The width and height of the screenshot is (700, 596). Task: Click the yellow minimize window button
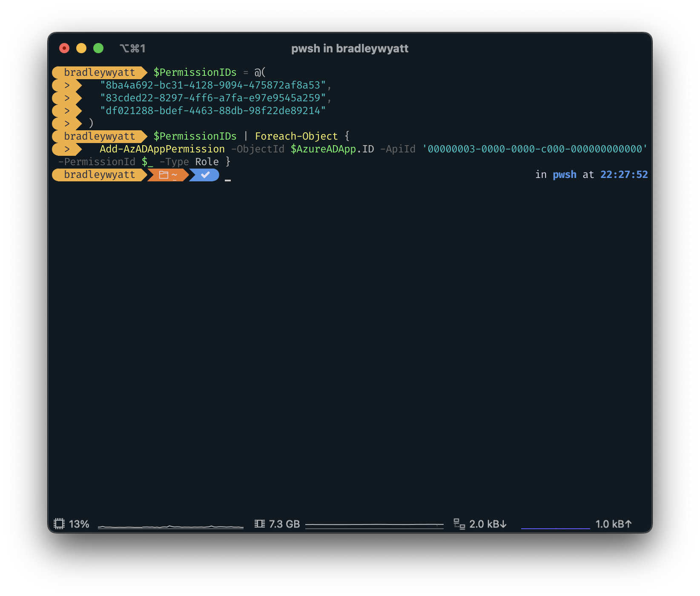click(81, 48)
